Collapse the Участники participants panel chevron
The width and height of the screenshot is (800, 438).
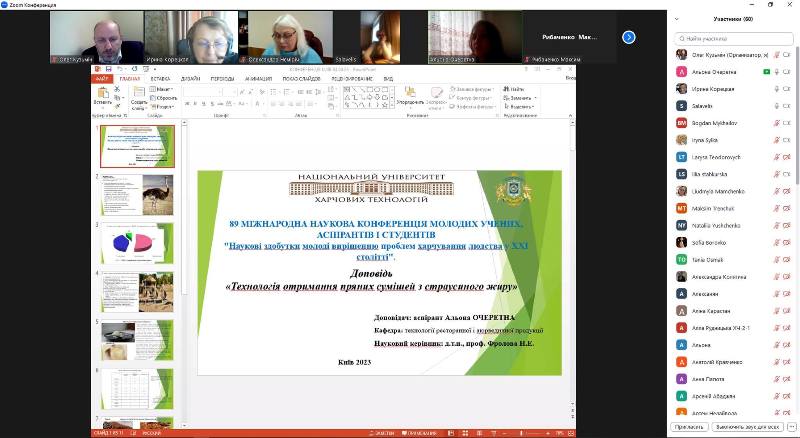pyautogui.click(x=677, y=19)
